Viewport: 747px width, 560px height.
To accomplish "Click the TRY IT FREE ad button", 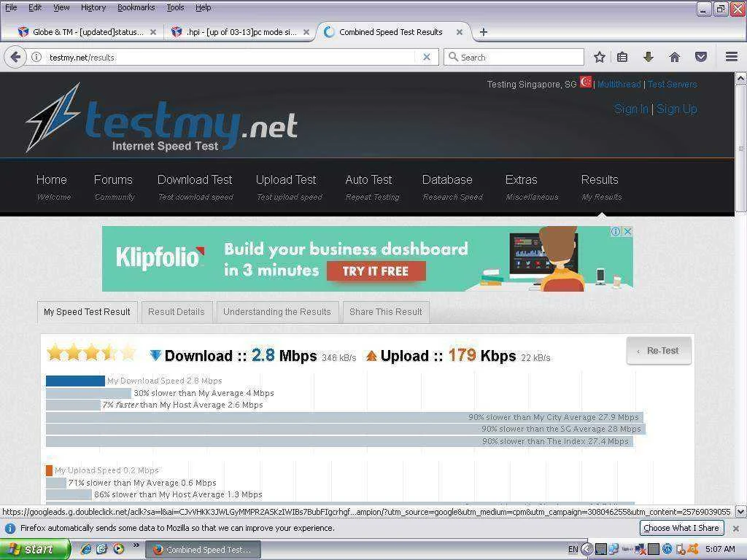I will [x=376, y=271].
